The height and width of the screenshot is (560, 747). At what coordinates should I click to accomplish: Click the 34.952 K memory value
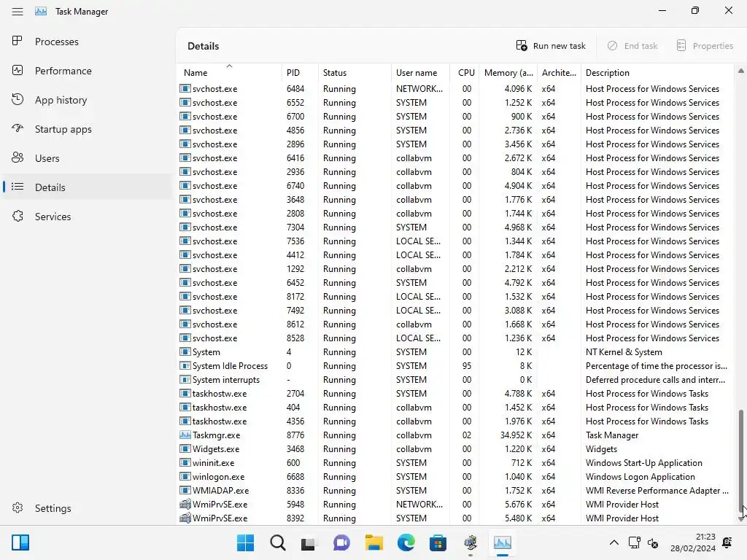[516, 435]
